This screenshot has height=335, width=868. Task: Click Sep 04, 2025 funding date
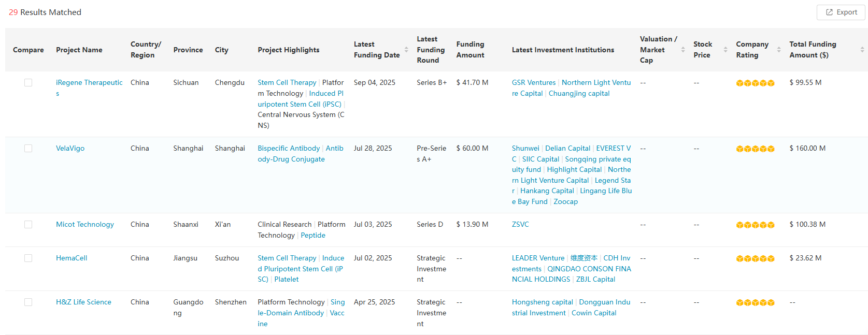click(375, 82)
